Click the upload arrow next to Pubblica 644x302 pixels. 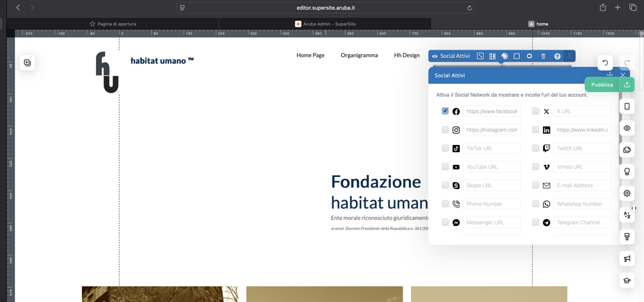[x=627, y=84]
